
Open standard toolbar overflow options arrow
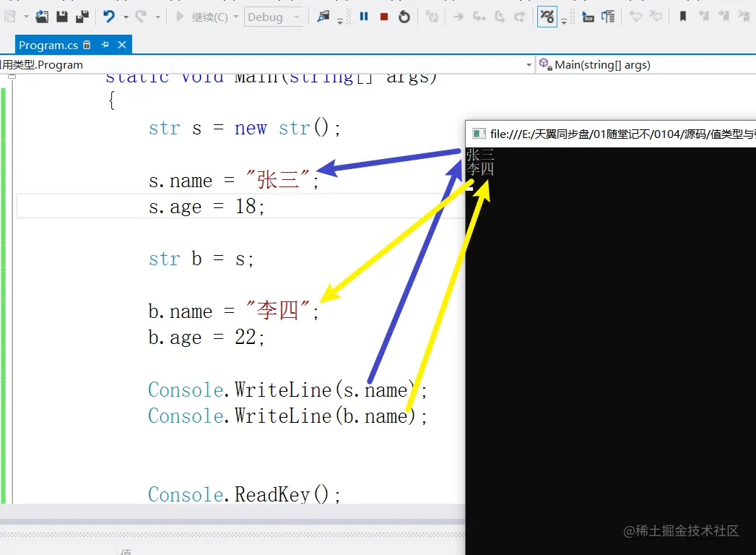pyautogui.click(x=340, y=22)
